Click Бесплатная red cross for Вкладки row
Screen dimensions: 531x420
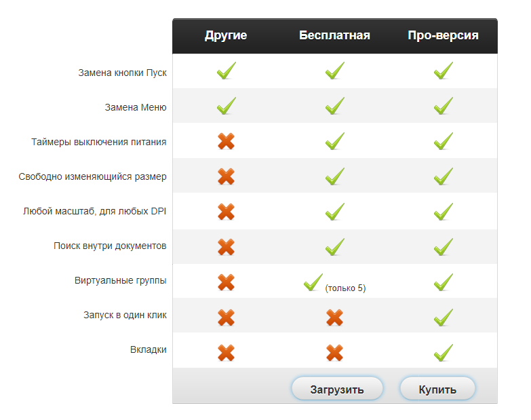[334, 352]
